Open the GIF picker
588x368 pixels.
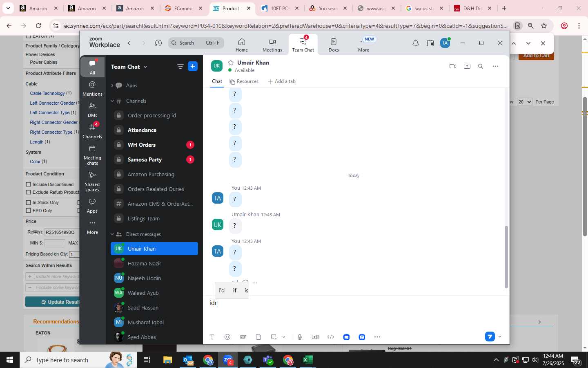coord(243,337)
